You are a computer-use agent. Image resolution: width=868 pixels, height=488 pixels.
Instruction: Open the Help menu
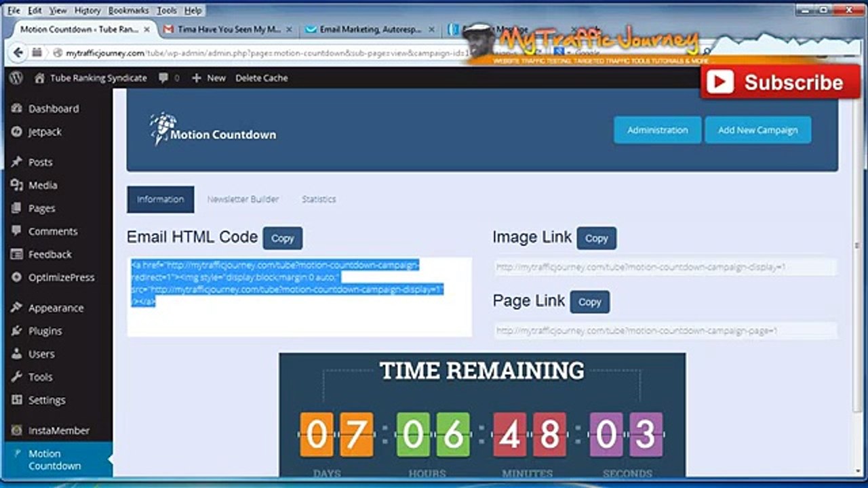click(193, 11)
